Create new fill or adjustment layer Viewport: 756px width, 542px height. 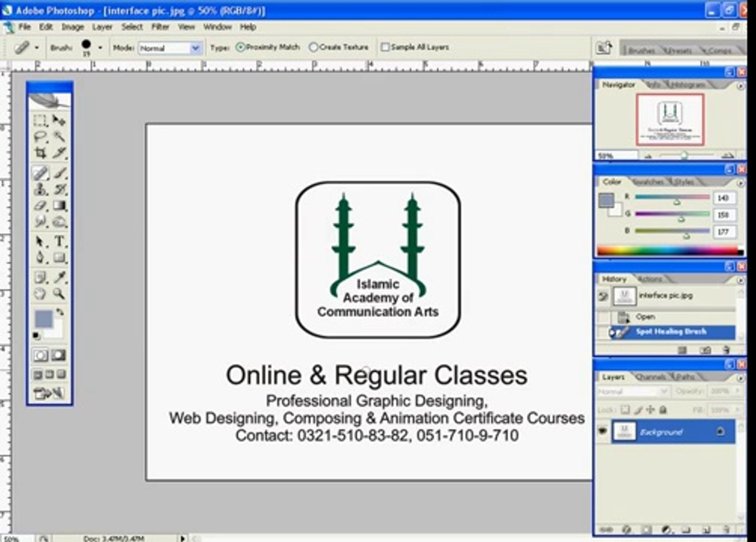pyautogui.click(x=667, y=529)
